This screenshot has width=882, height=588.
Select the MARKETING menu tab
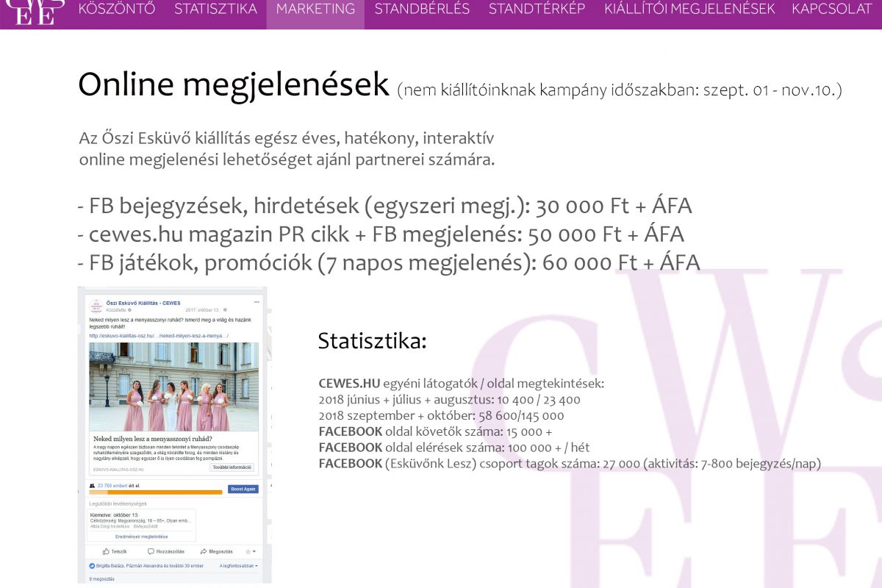[315, 10]
